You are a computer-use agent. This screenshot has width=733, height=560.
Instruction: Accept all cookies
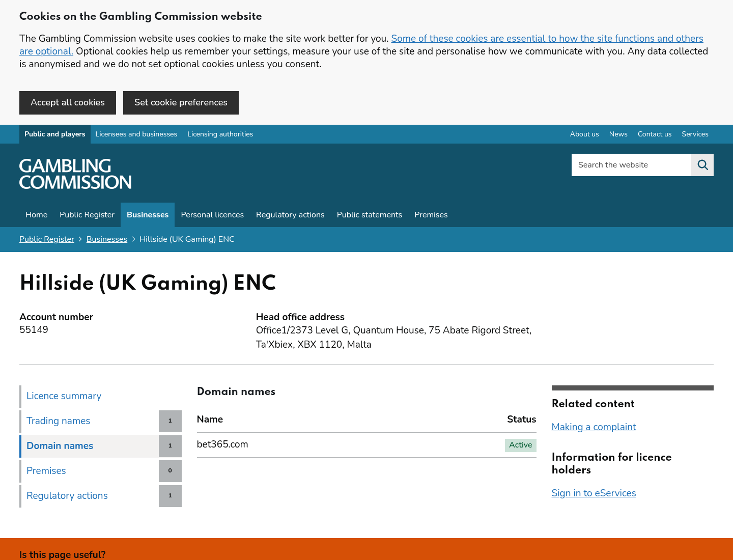68,103
